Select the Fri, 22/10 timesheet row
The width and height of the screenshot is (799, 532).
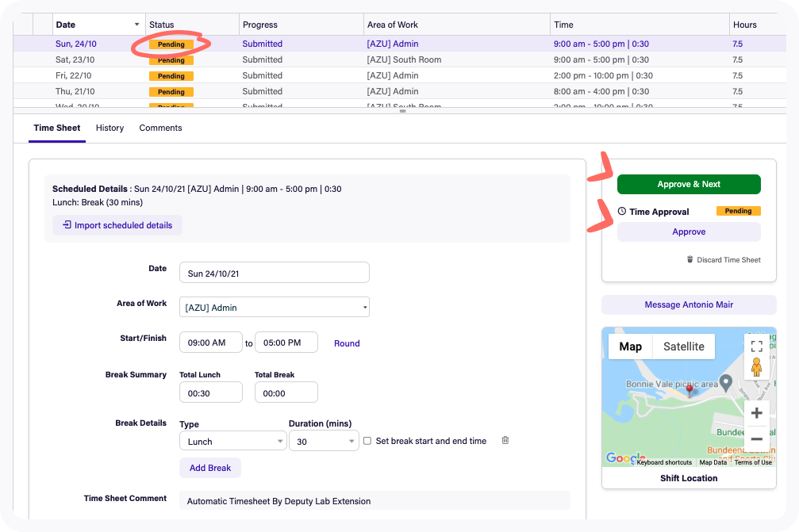400,75
